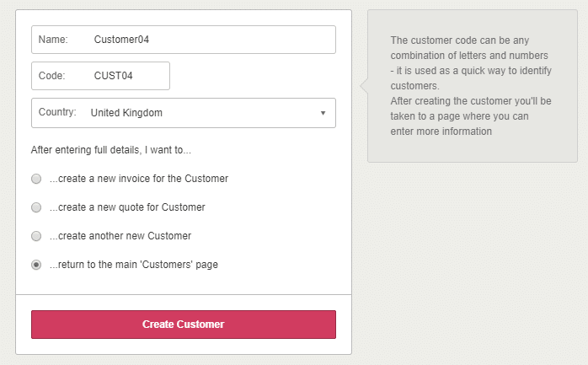Click the 'Name:' field label
Image resolution: width=588 pixels, height=365 pixels.
(52, 40)
